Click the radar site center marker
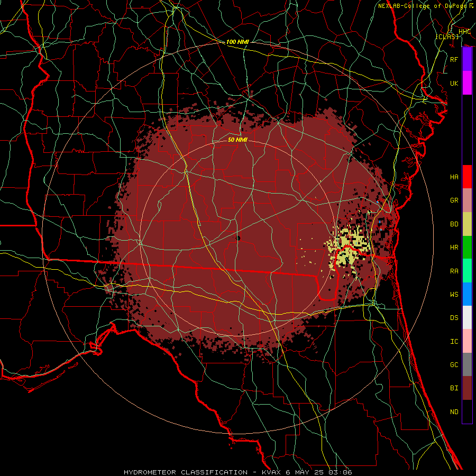The height and width of the screenshot is (476, 476). [x=238, y=238]
